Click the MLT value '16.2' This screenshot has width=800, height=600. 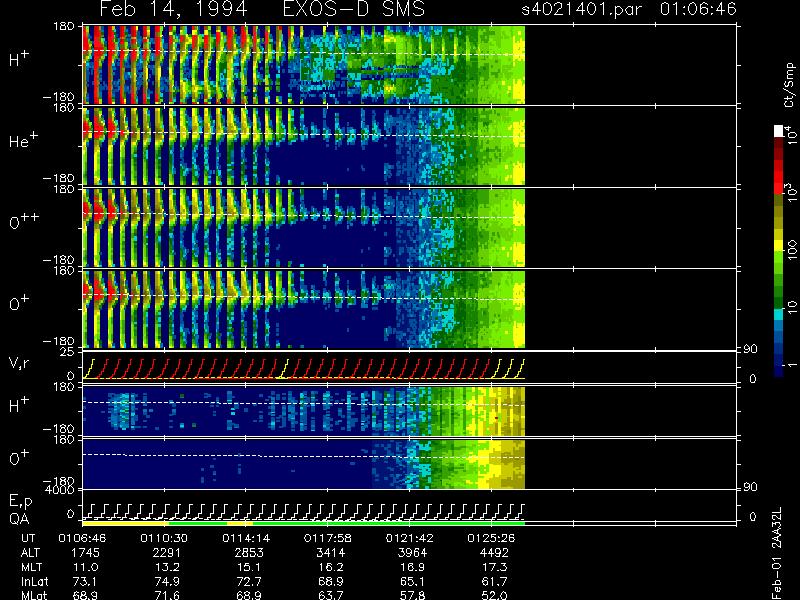point(331,567)
